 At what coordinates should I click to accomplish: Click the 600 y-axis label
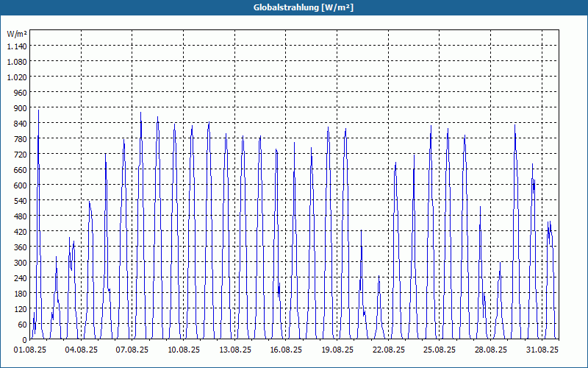[21, 185]
